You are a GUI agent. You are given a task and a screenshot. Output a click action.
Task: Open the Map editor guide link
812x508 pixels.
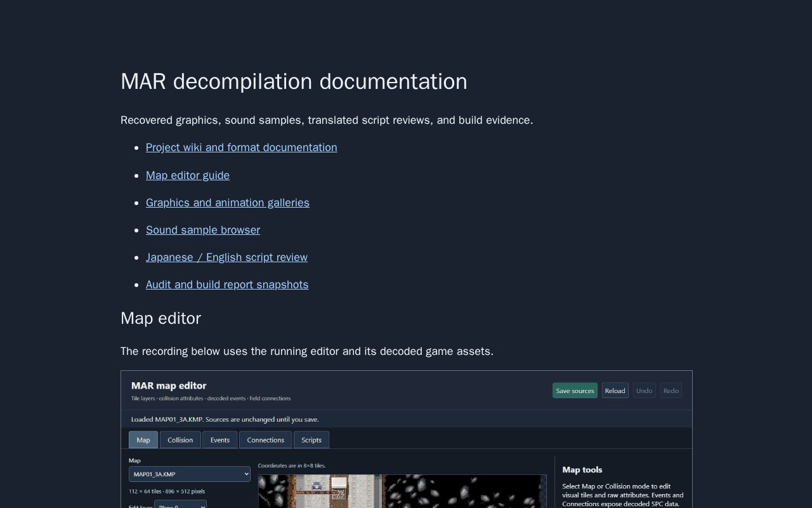[x=188, y=175]
